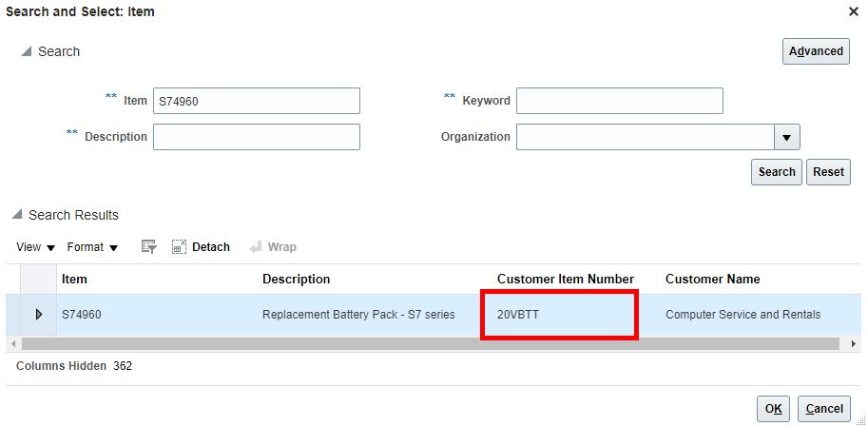Open the Organization dropdown list

tap(787, 137)
